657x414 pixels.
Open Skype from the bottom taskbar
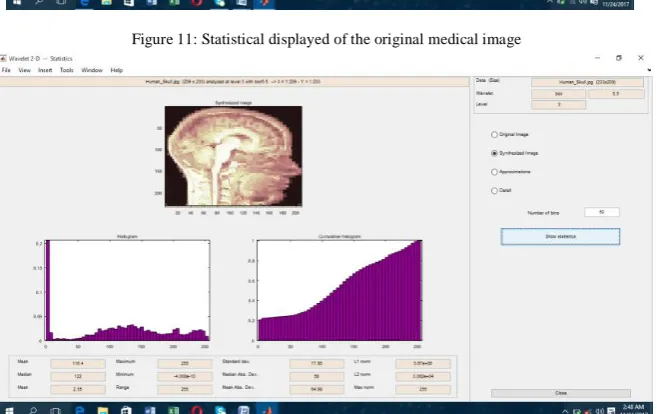click(220, 410)
